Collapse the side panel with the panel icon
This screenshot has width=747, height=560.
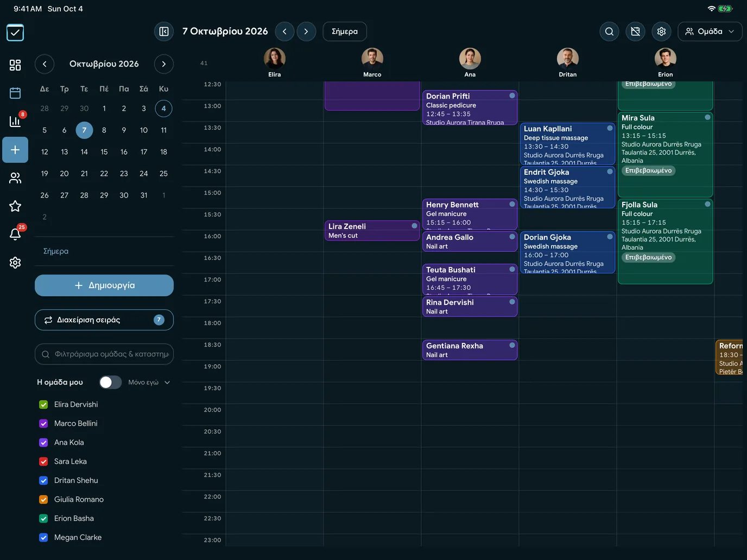point(164,31)
